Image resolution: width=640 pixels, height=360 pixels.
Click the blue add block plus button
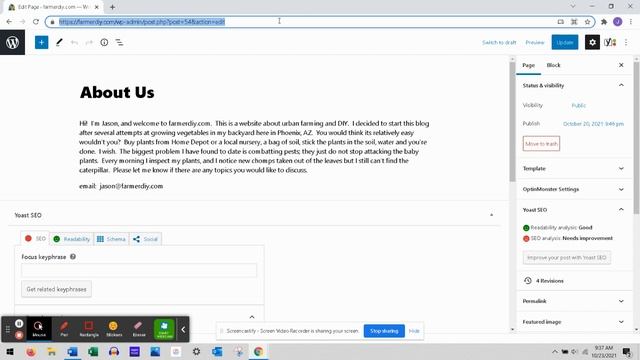pyautogui.click(x=41, y=42)
